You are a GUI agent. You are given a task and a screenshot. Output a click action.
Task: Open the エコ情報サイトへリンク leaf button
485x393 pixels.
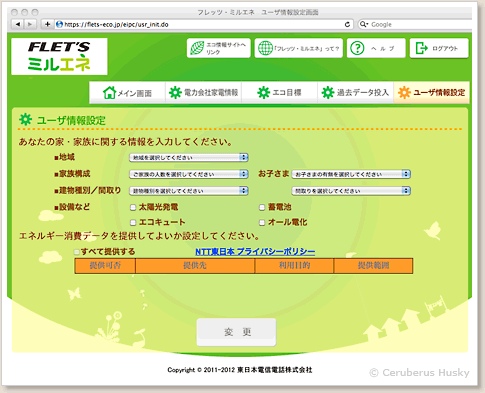pyautogui.click(x=219, y=48)
